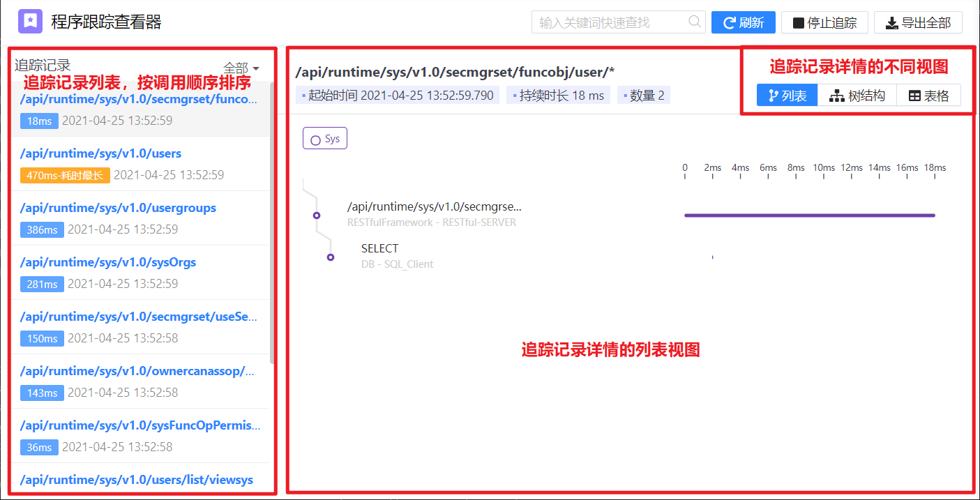Switch to the 树结构 view tab
Image resolution: width=980 pixels, height=500 pixels.
857,96
